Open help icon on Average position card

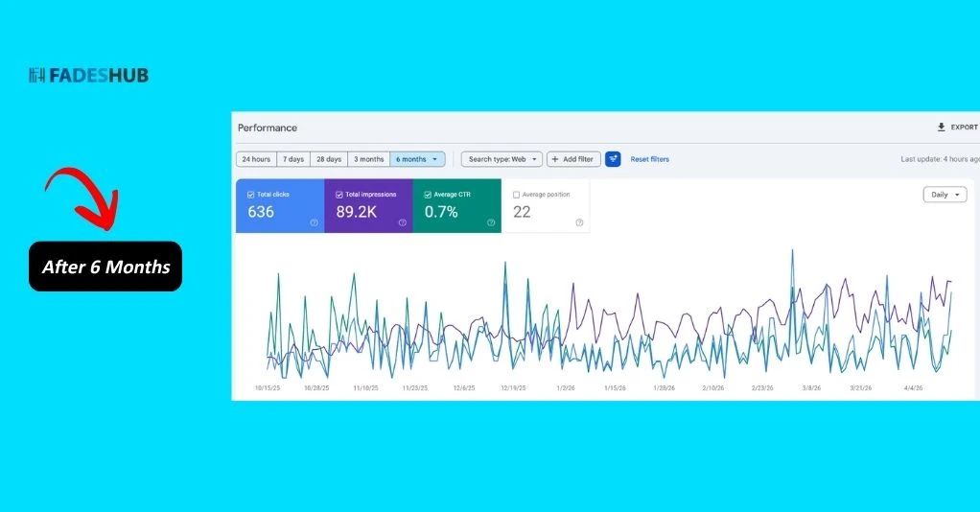pos(579,222)
